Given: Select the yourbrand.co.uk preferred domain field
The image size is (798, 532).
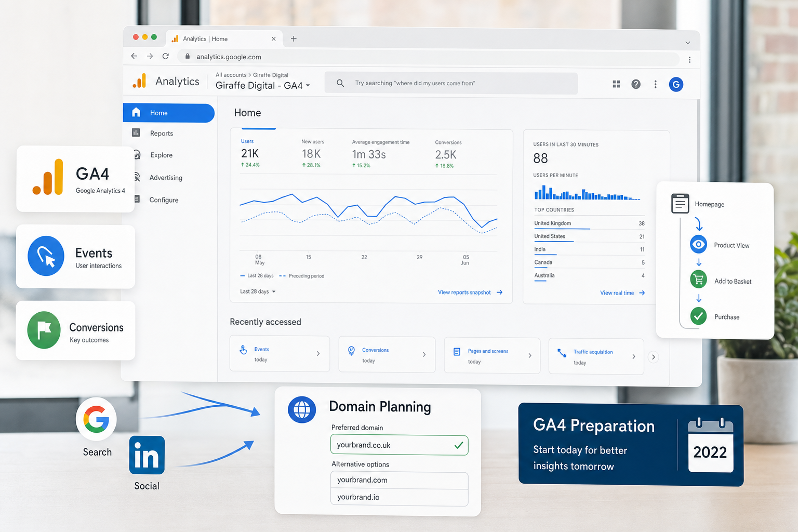Looking at the screenshot, I should tap(399, 445).
